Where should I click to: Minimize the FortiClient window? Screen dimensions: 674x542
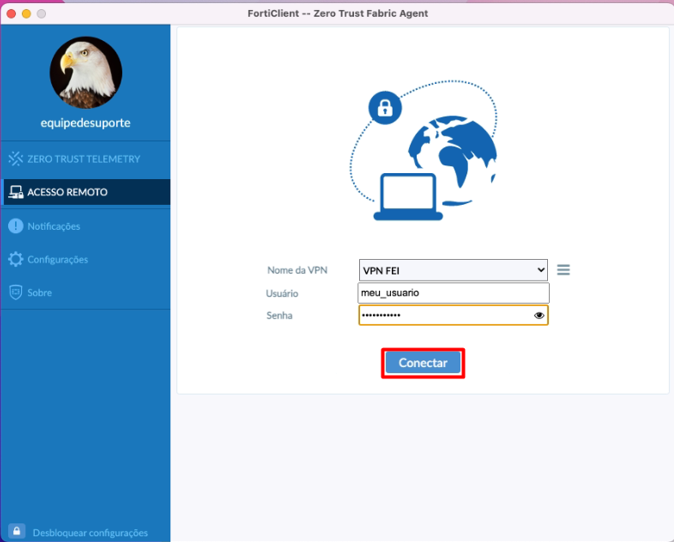coord(26,13)
